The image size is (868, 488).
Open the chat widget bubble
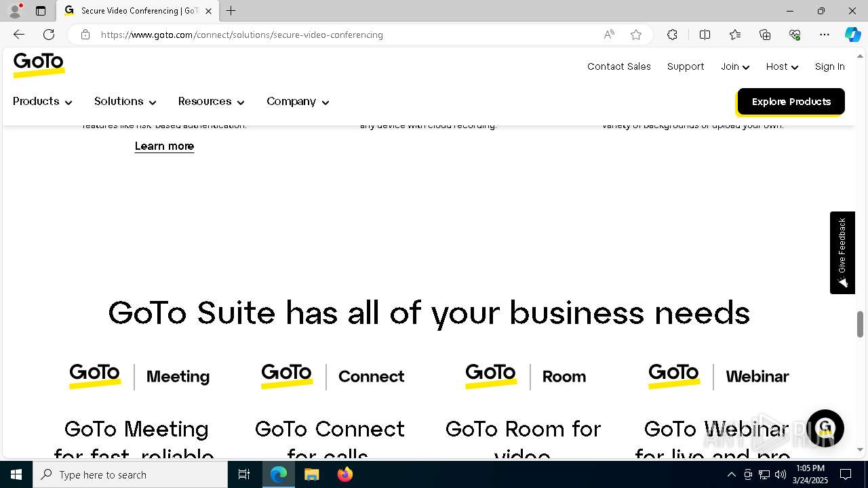click(x=825, y=428)
